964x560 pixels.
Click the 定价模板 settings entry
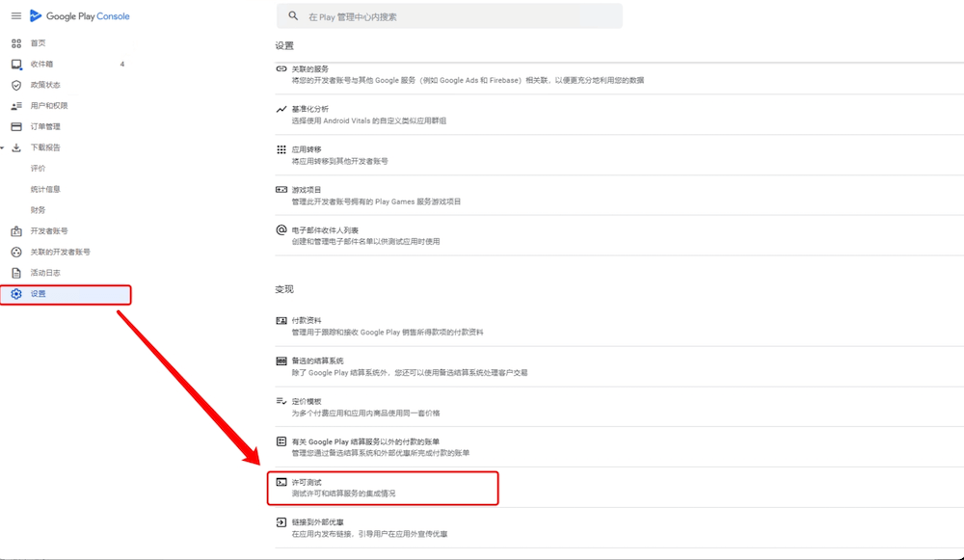[x=307, y=401]
